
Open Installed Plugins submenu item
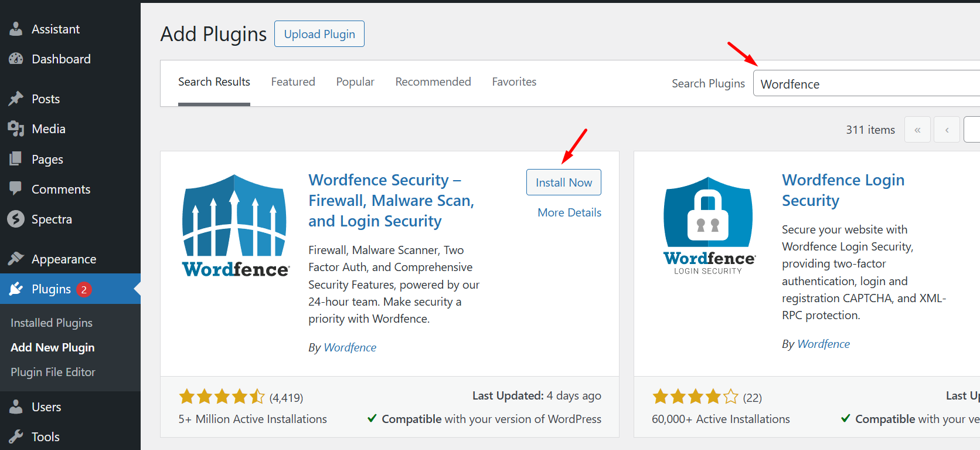tap(52, 323)
